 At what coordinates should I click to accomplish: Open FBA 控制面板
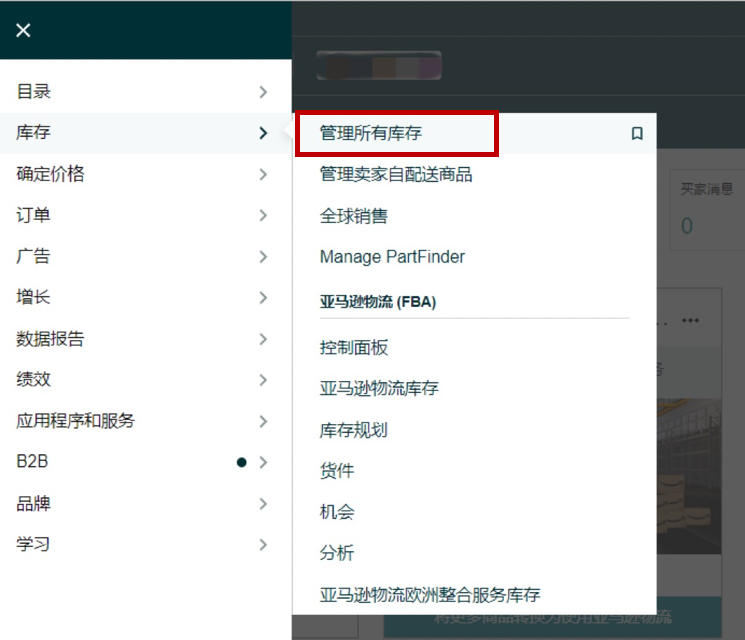pos(354,348)
